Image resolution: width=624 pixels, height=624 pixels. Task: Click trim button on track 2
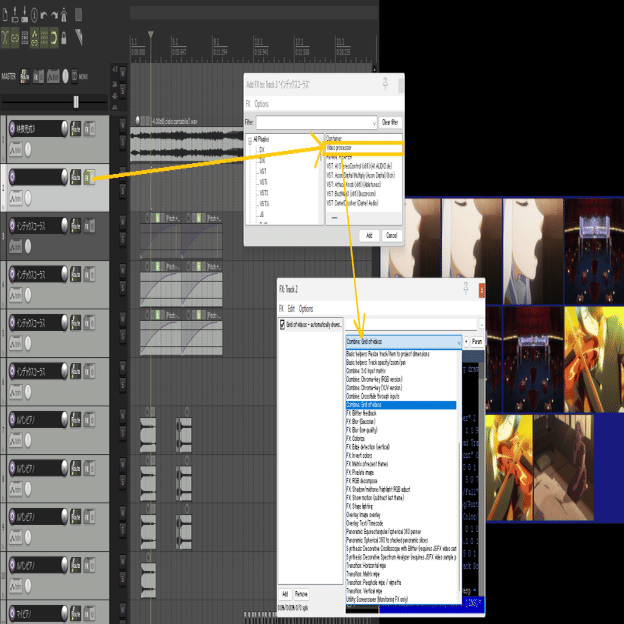pos(16,198)
